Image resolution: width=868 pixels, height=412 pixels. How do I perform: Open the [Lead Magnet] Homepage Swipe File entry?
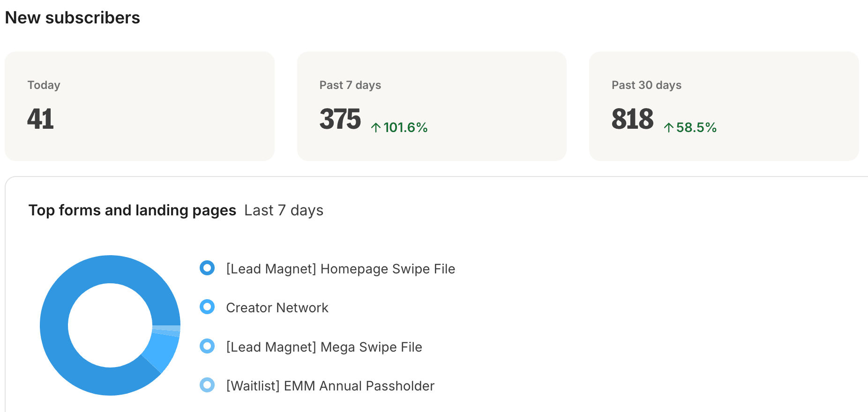pos(341,269)
